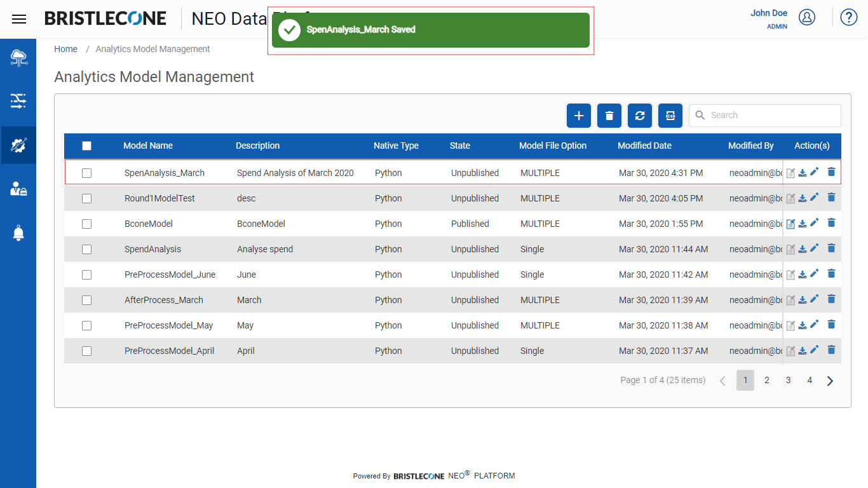This screenshot has height=488, width=868.
Task: Check the SpenAnalysis_March row checkbox
Action: (x=87, y=173)
